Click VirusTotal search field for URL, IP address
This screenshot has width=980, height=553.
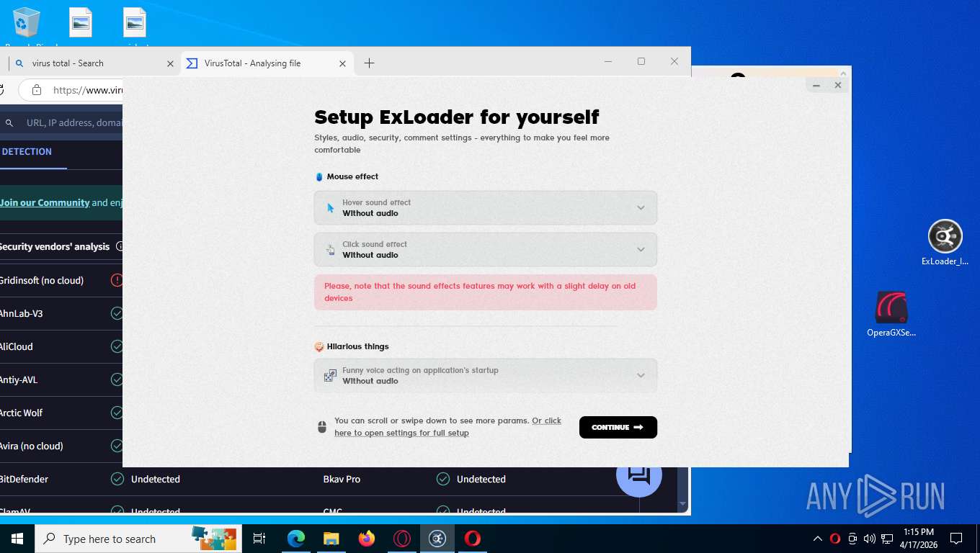click(x=74, y=123)
